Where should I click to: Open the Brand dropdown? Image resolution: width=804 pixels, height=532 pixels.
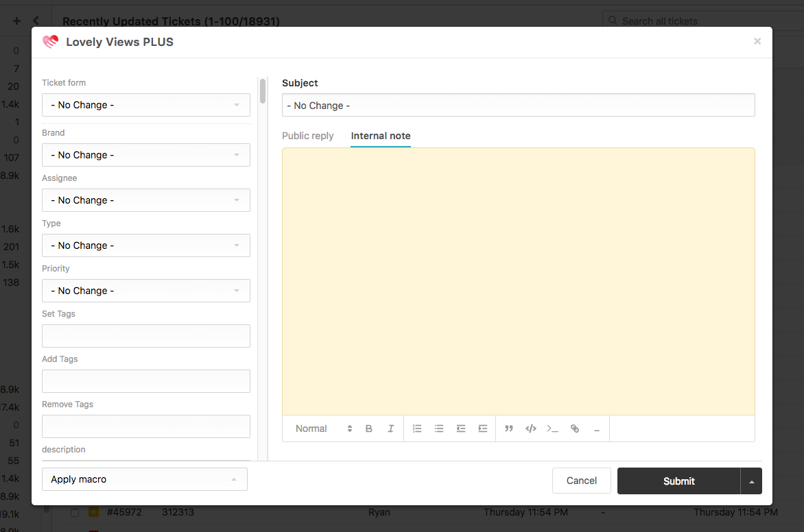pyautogui.click(x=146, y=155)
